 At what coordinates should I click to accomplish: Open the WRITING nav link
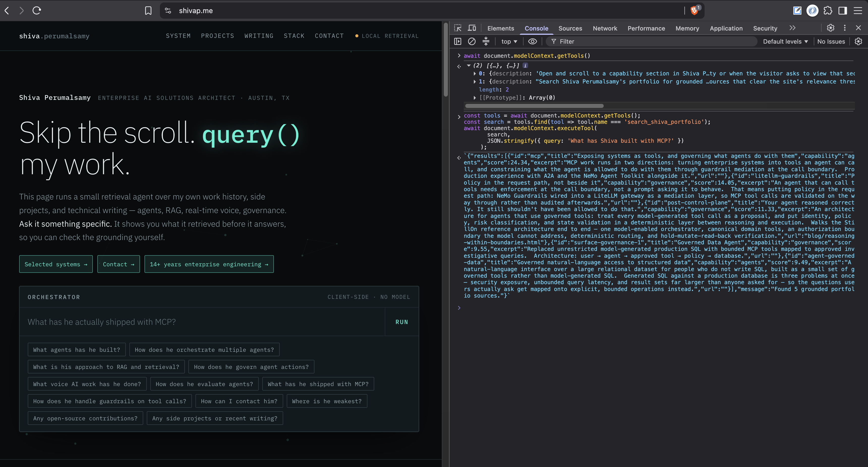click(x=259, y=36)
